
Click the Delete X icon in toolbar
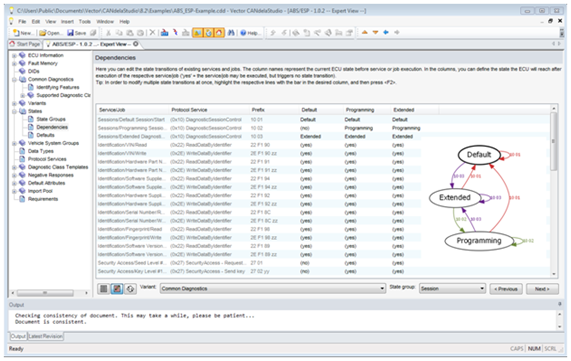pos(153,33)
